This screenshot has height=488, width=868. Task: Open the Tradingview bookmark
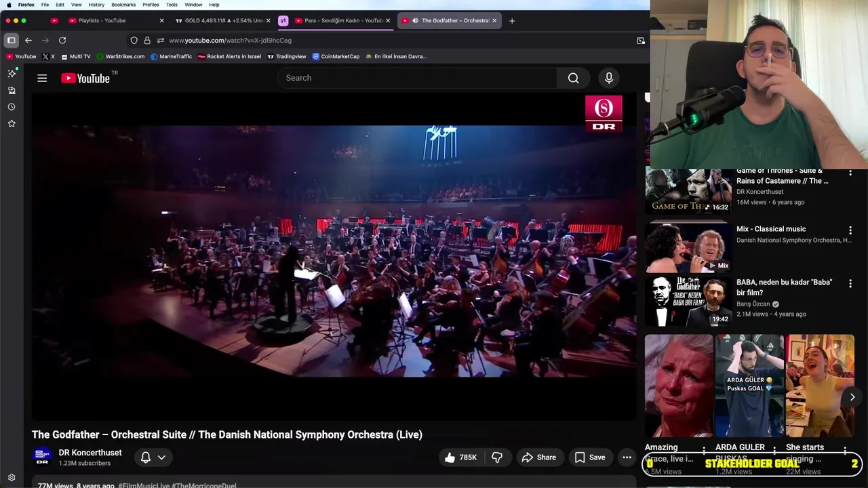[x=287, y=56]
